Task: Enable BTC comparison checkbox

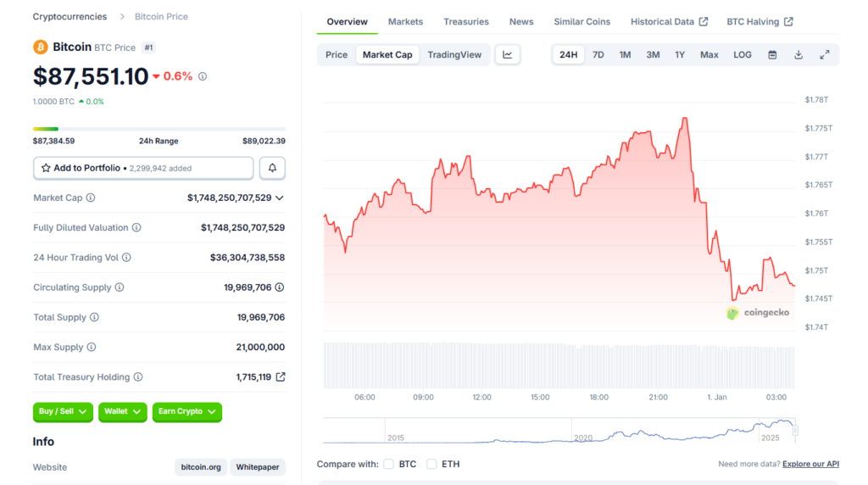Action: click(389, 464)
